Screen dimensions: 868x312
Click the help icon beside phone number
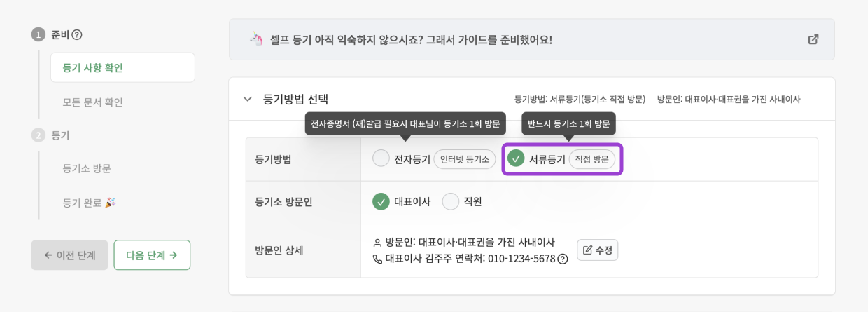563,259
